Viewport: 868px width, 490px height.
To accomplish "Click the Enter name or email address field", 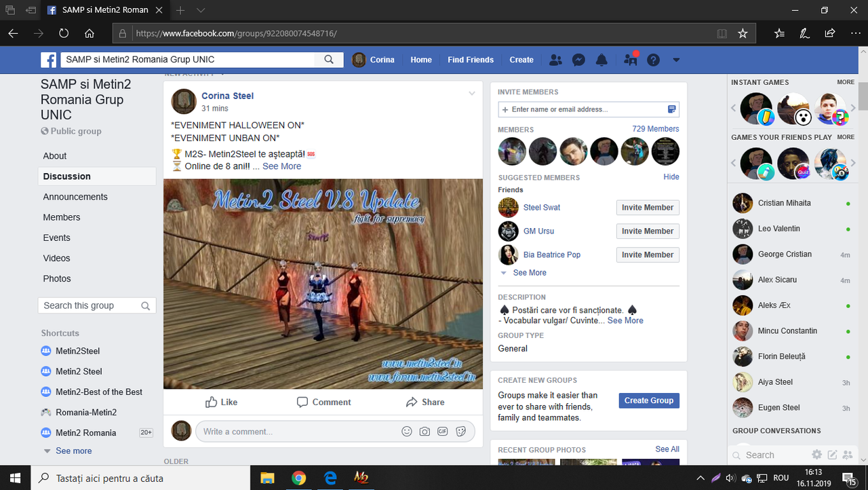I will click(589, 109).
